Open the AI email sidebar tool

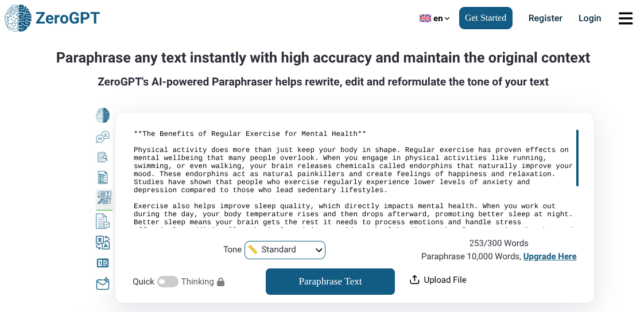click(x=103, y=284)
